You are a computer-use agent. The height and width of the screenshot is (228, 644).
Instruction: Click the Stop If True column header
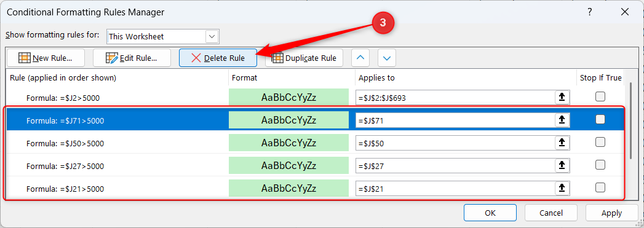point(600,78)
